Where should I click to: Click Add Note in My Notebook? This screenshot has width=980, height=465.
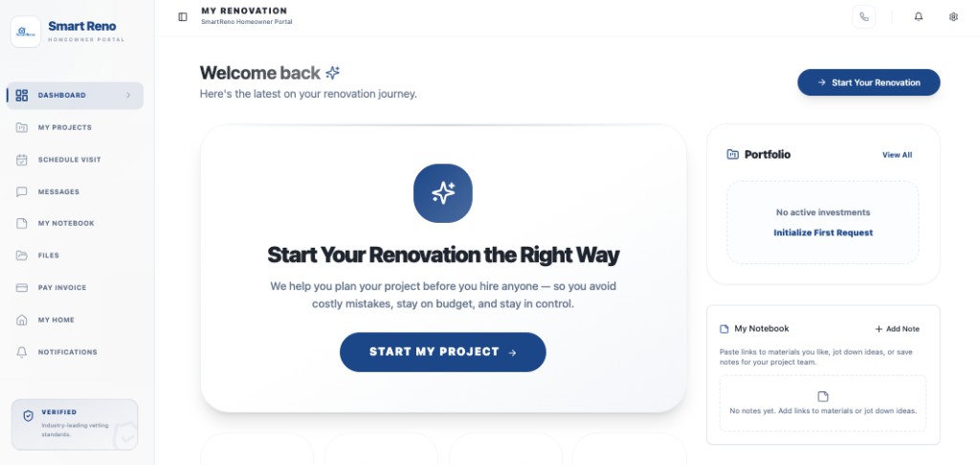(897, 329)
